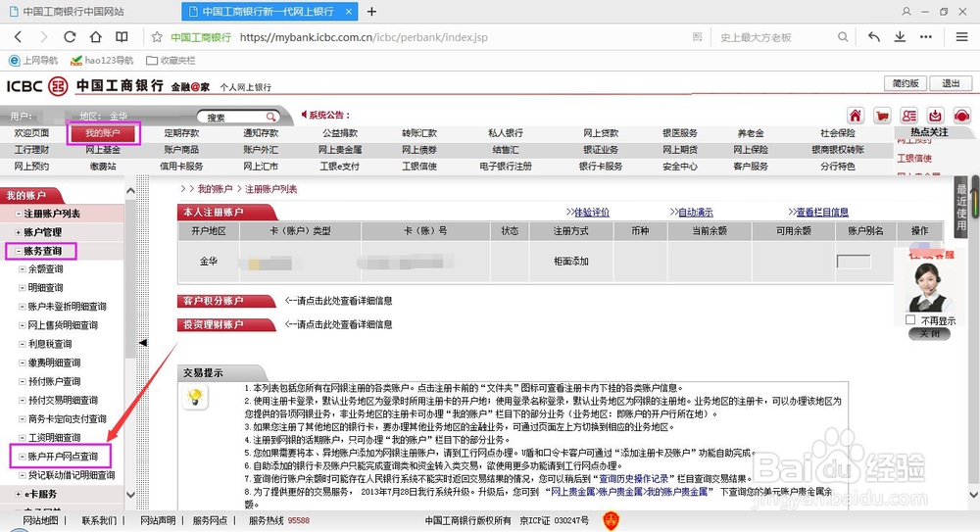Screen dimensions: 980x532
Task: Collapse 账务查询 tree node
Action: click(x=18, y=252)
